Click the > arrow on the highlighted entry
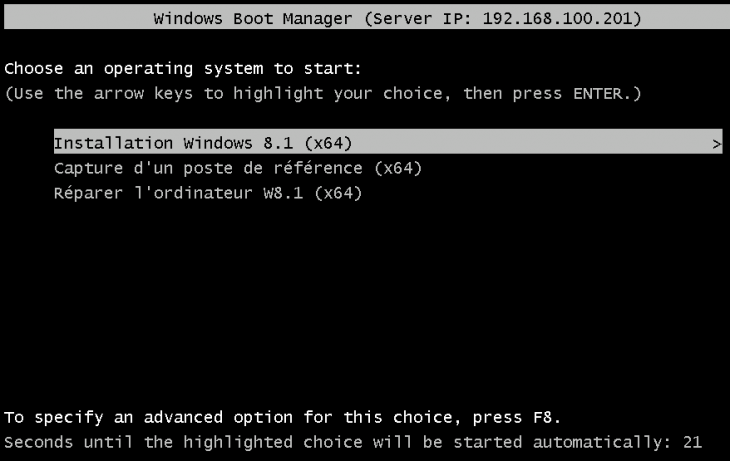This screenshot has width=730, height=461. tap(716, 143)
